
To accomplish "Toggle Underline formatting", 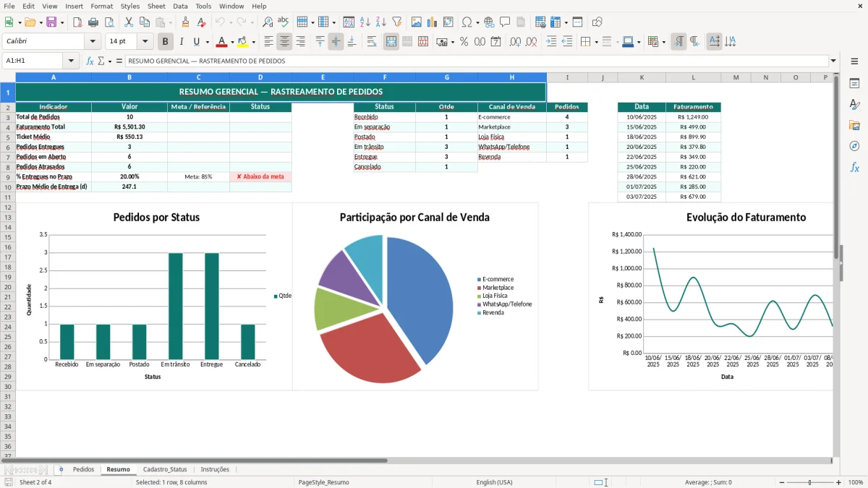I will click(197, 42).
